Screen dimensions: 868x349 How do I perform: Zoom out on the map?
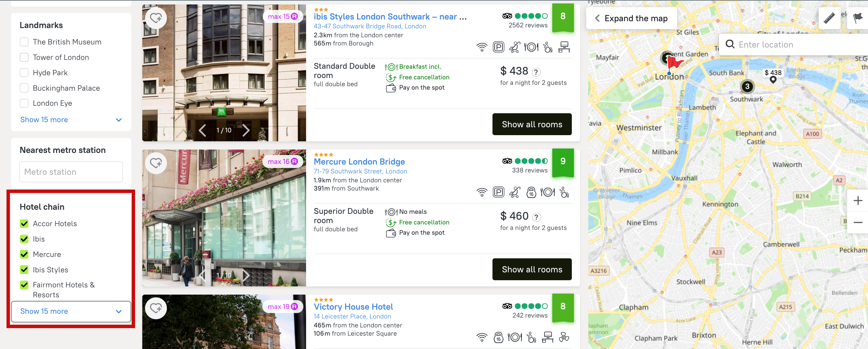pyautogui.click(x=858, y=222)
